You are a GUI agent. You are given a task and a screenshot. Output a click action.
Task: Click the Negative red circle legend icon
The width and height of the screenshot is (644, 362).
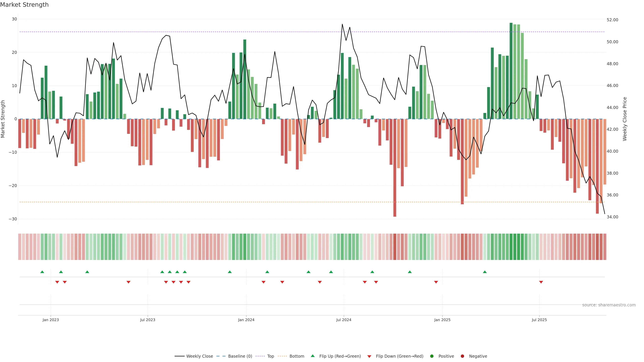tap(462, 356)
